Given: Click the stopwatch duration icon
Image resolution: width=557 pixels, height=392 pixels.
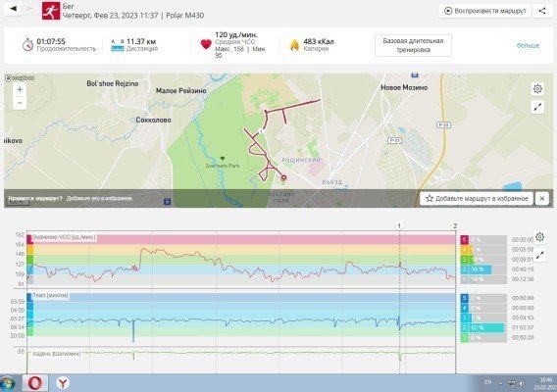Looking at the screenshot, I should tap(27, 45).
